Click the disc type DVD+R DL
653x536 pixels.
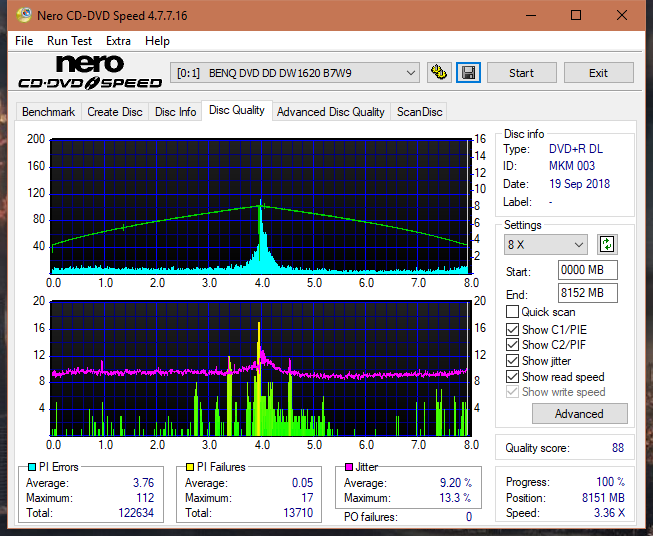(x=576, y=149)
